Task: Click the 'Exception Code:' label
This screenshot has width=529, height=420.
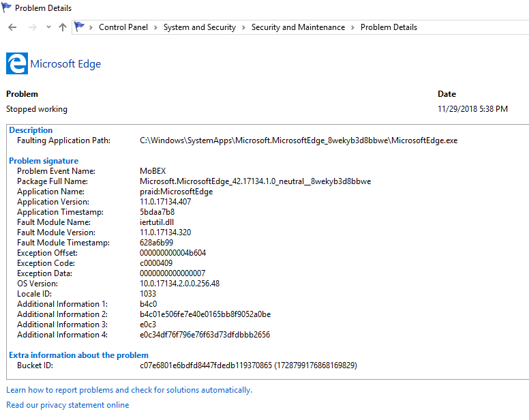Action: pos(46,263)
